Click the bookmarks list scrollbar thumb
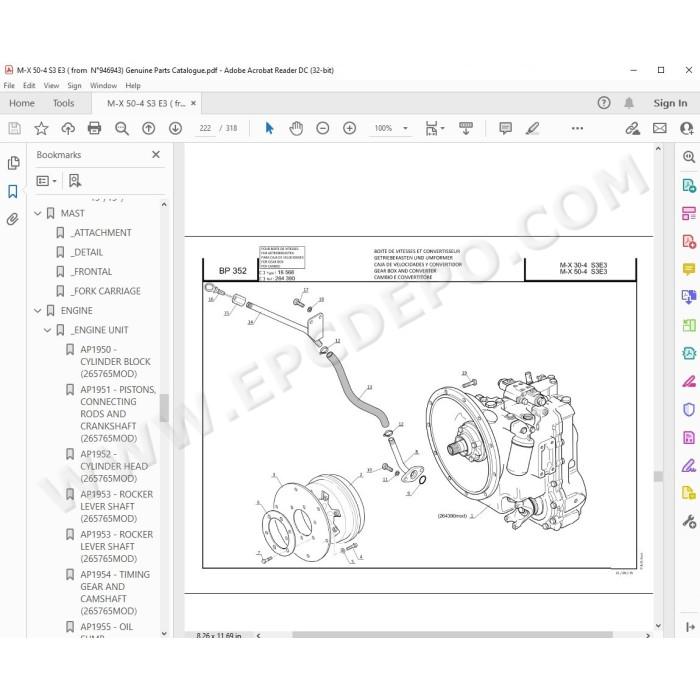 pos(164,408)
